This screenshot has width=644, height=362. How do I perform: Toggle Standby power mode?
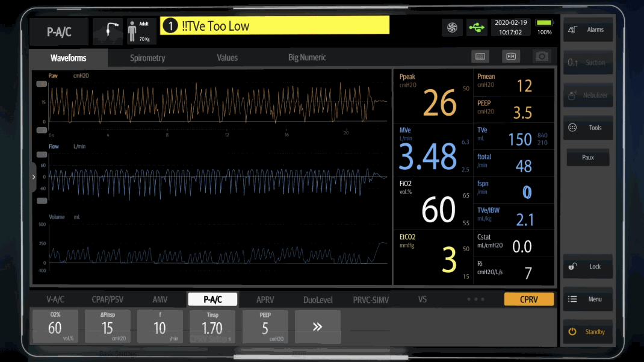pos(587,332)
